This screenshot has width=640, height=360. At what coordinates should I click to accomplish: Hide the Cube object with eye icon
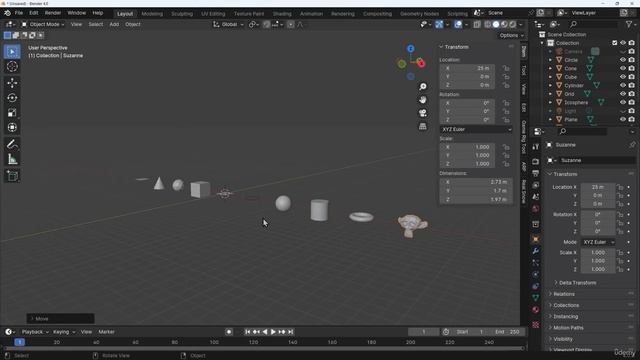tap(623, 77)
